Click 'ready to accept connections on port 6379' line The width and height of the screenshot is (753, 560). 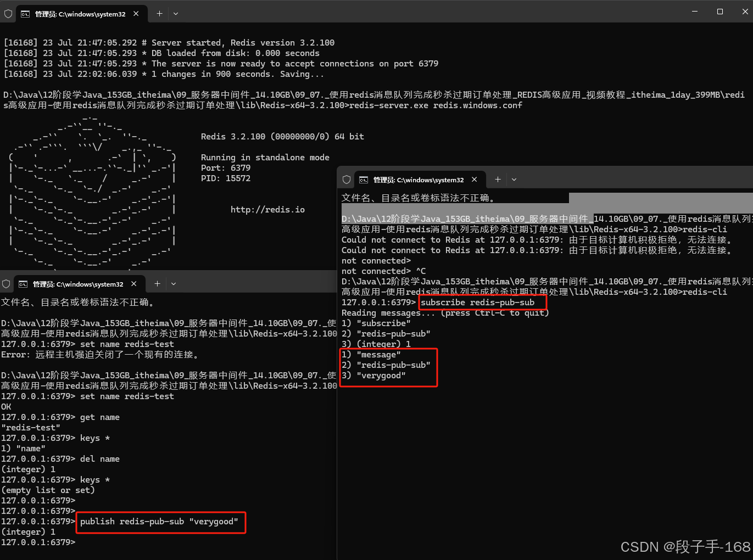[x=221, y=64]
